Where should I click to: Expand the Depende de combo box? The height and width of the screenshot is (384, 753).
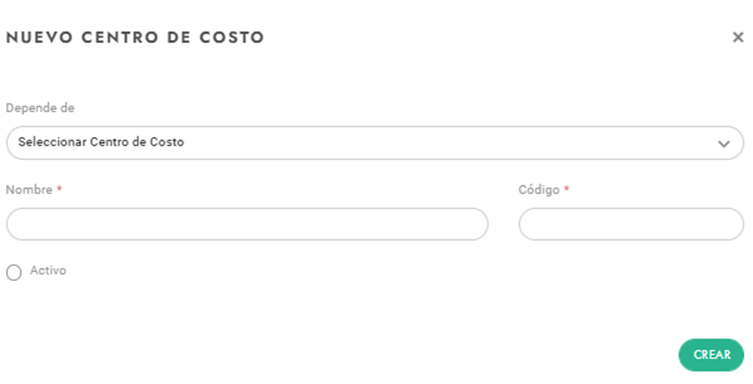point(375,143)
